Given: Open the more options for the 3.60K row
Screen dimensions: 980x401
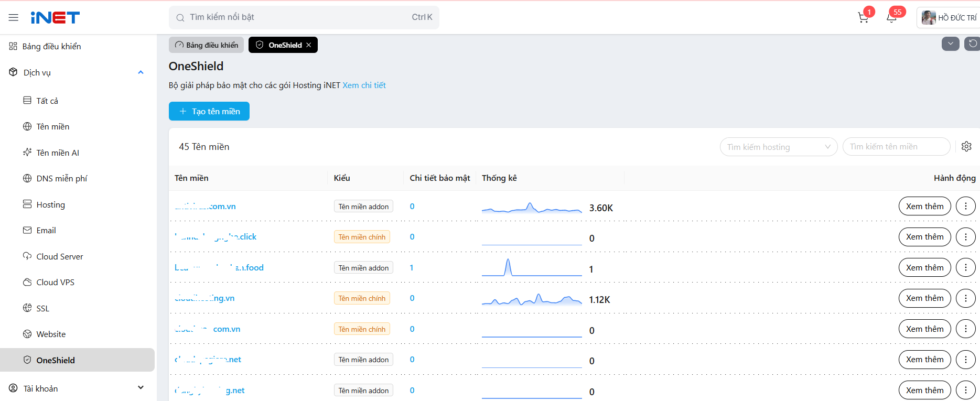Looking at the screenshot, I should click(x=966, y=207).
